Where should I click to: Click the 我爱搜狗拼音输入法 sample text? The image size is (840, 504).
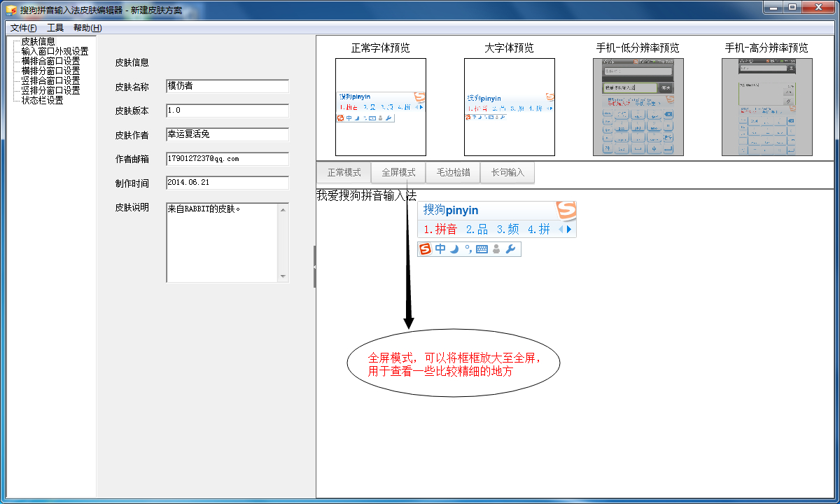(x=367, y=195)
